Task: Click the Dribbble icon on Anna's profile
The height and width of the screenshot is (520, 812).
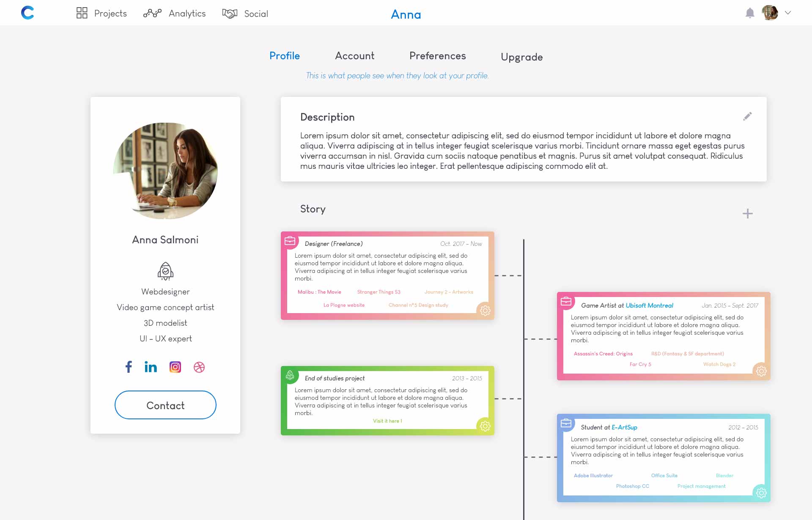Action: pos(200,366)
